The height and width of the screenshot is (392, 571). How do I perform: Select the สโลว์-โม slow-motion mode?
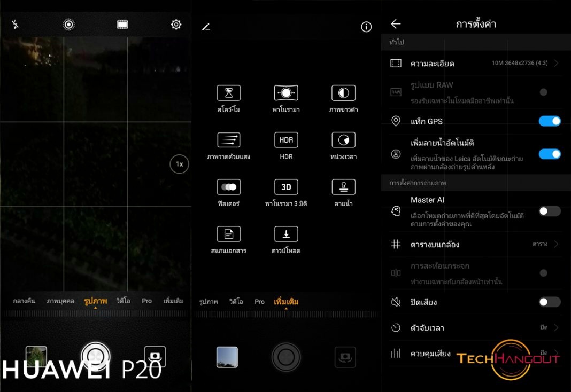pos(229,99)
